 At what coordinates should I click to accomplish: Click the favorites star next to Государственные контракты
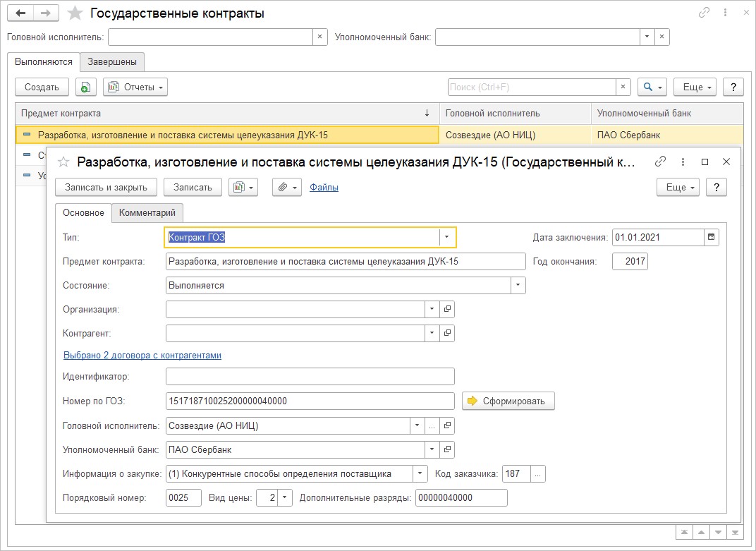coord(74,13)
